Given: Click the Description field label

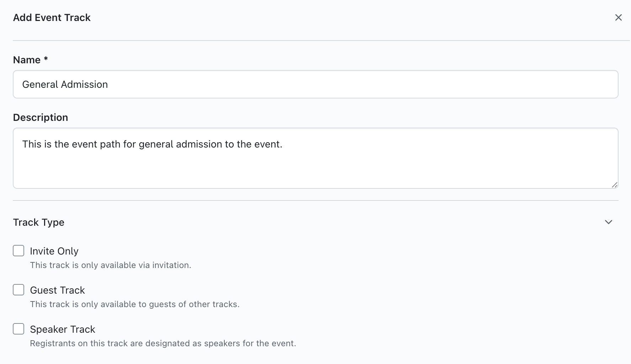Looking at the screenshot, I should [41, 117].
